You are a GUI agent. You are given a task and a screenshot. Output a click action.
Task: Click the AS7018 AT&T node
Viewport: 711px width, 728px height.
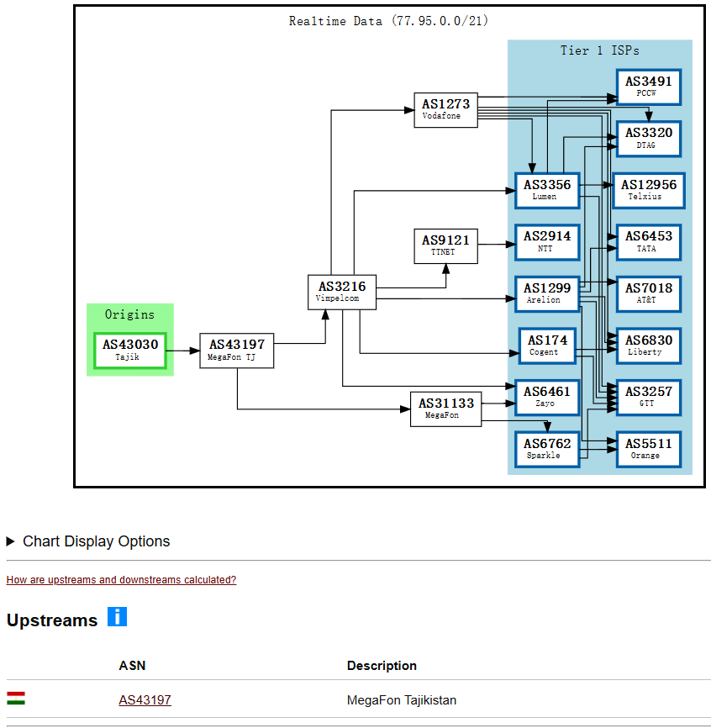coord(648,294)
